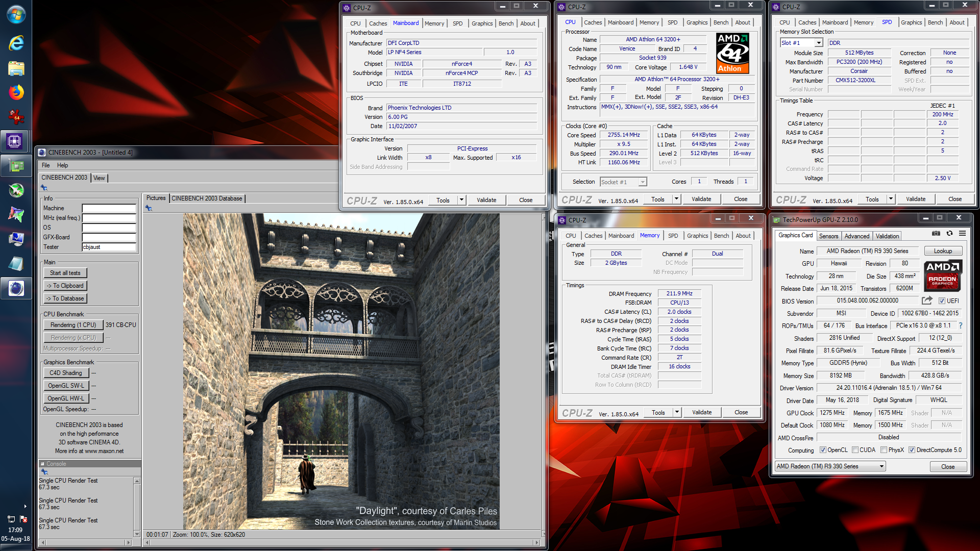Open the Help menu in CINEBENCH

(x=62, y=165)
